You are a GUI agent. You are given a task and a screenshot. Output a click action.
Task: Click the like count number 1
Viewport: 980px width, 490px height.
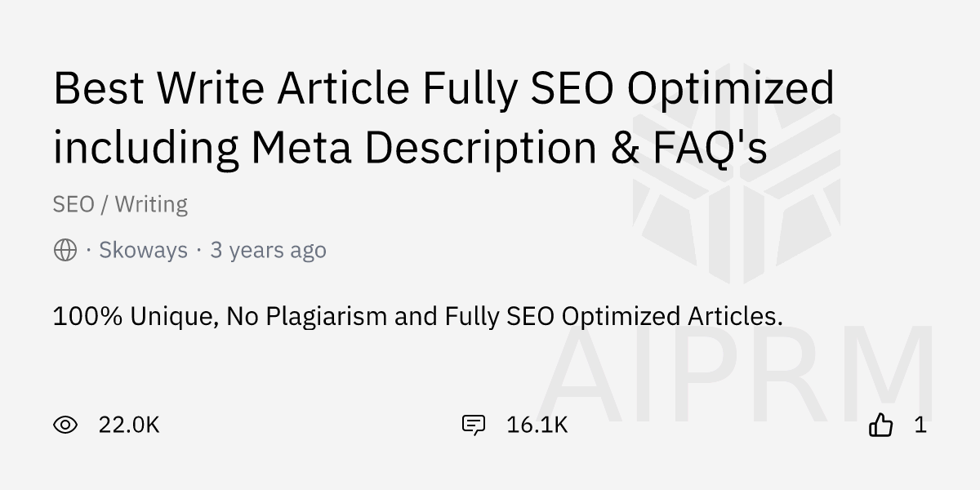coord(920,425)
